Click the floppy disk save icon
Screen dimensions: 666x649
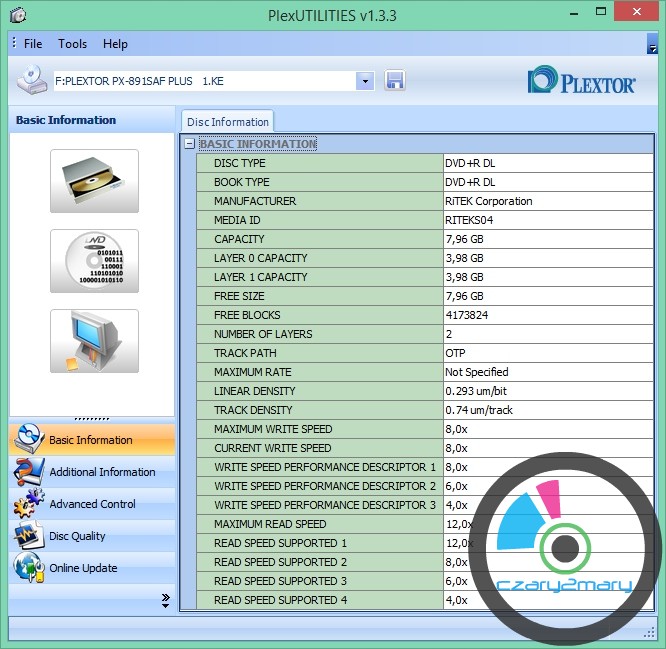tap(394, 81)
